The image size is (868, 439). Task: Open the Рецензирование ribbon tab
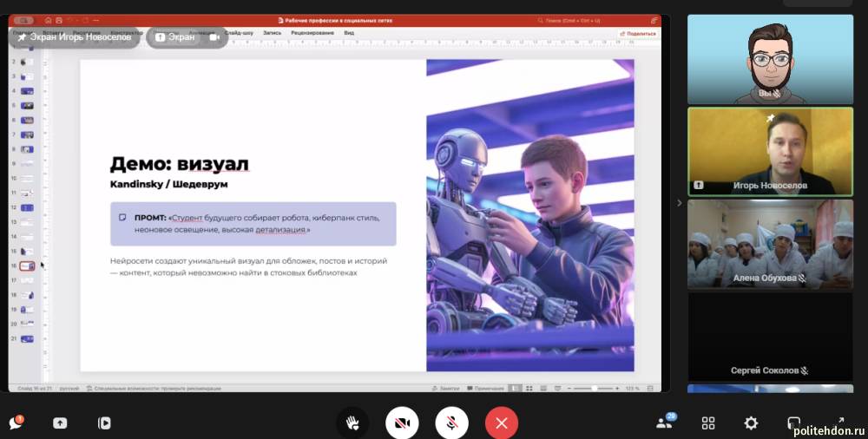[x=312, y=33]
